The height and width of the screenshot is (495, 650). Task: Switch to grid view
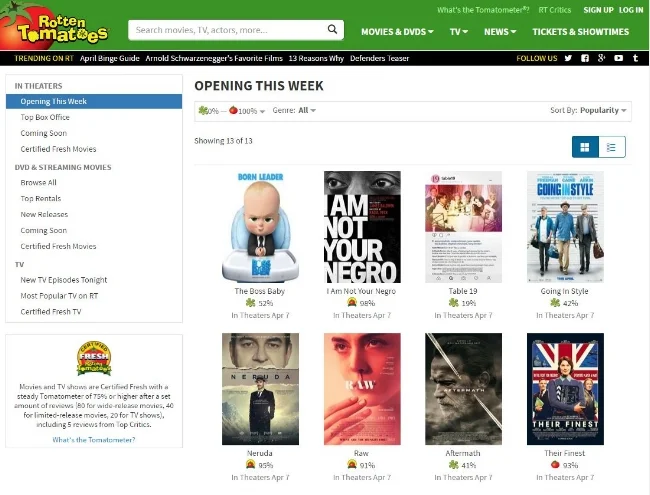585,147
